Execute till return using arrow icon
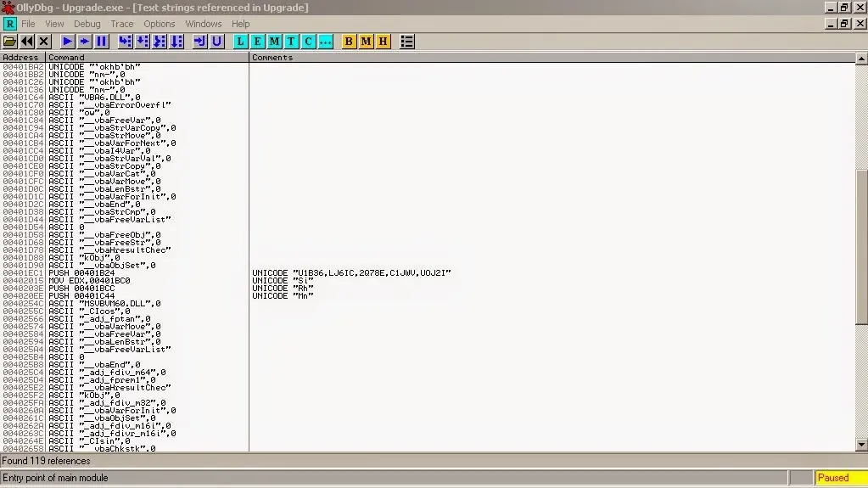Viewport: 868px width, 488px height. pyautogui.click(x=200, y=42)
